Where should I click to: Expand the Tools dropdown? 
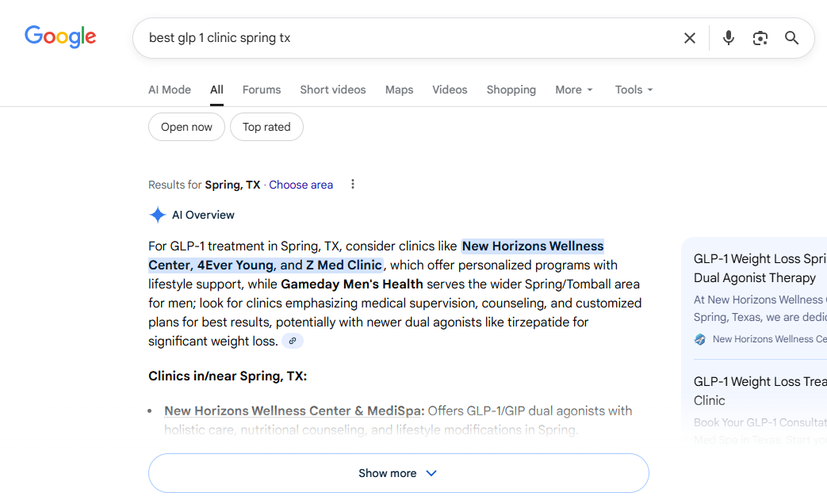click(634, 90)
